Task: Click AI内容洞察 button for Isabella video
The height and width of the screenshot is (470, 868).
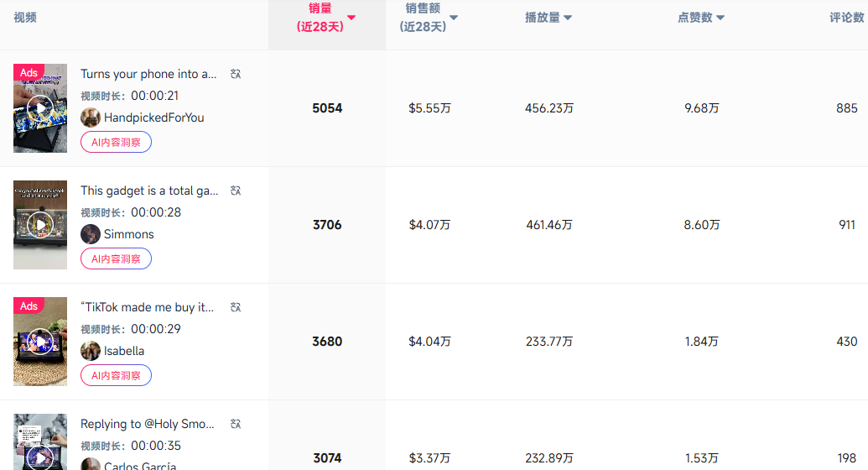Action: (x=116, y=375)
